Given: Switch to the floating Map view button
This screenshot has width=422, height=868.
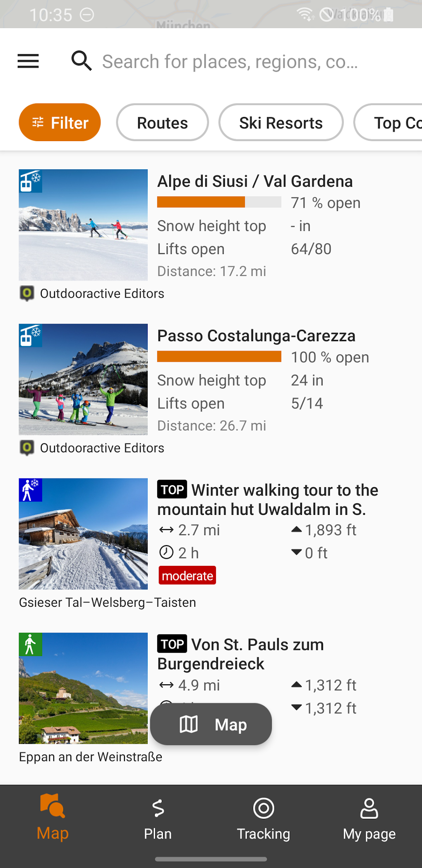Looking at the screenshot, I should [211, 724].
